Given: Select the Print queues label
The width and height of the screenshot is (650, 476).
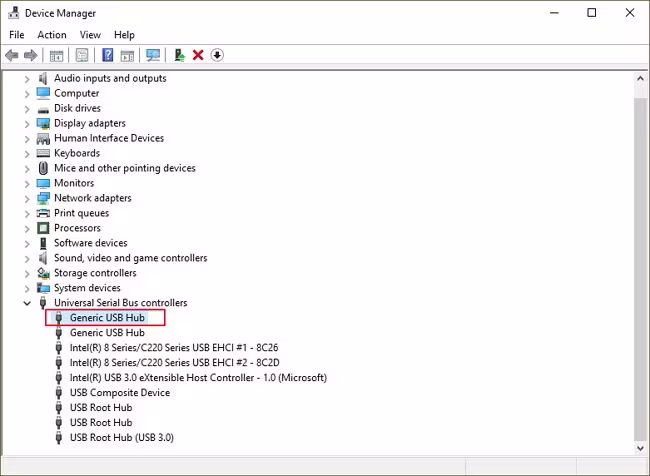Looking at the screenshot, I should pos(82,213).
